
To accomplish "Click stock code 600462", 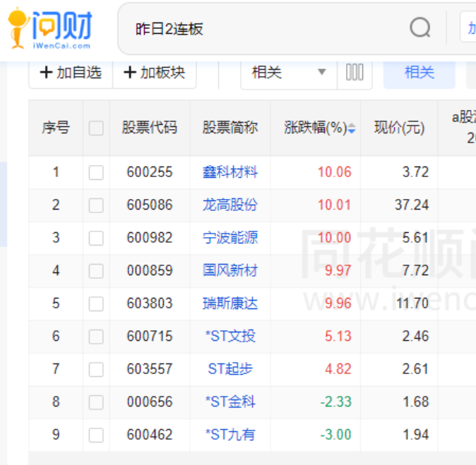I will [x=150, y=435].
